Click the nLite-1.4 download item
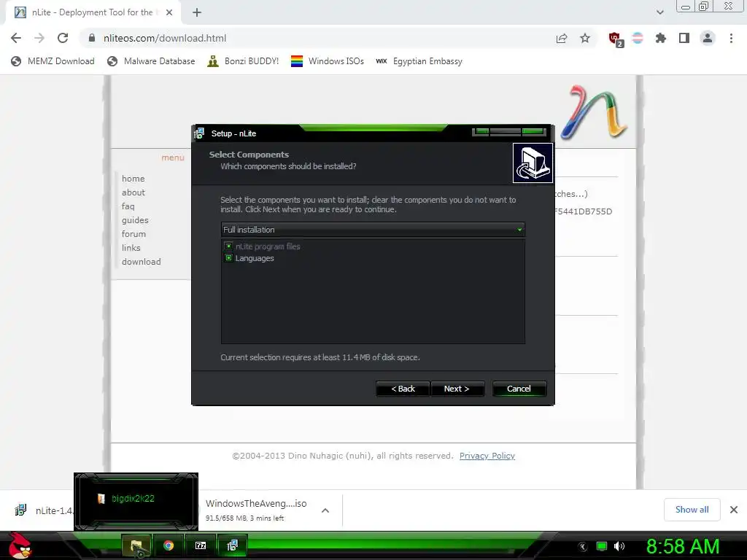Screen dimensions: 747x560 pyautogui.click(x=43, y=510)
